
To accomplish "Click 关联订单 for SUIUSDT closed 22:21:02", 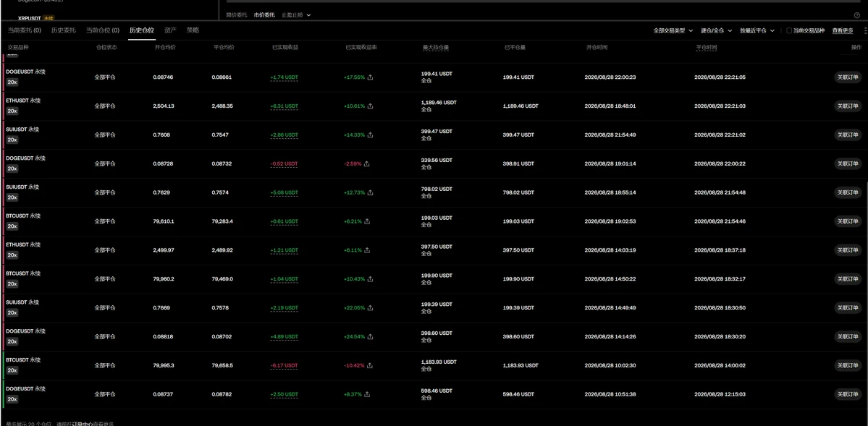I will pyautogui.click(x=848, y=135).
